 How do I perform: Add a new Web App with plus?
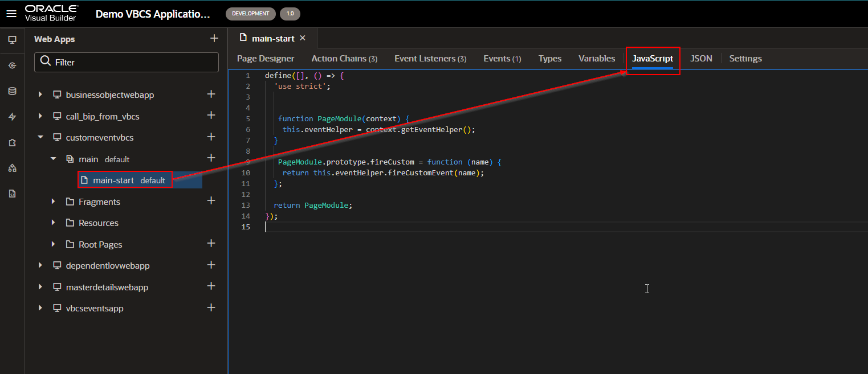click(214, 38)
